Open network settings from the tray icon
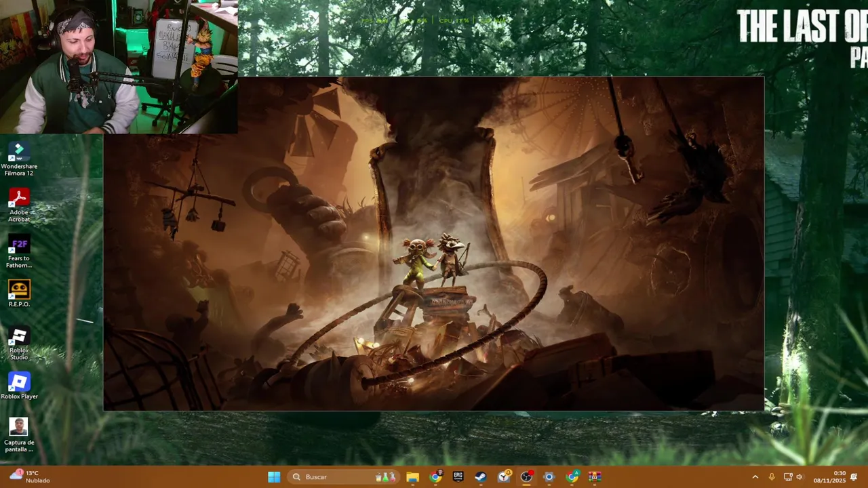 788,477
